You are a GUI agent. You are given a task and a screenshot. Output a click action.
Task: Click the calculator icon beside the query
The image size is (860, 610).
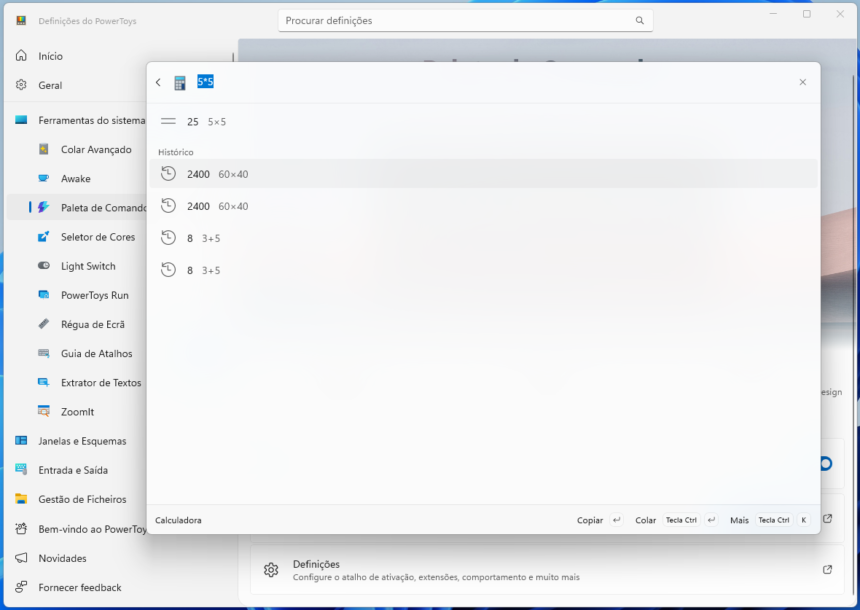click(x=180, y=83)
